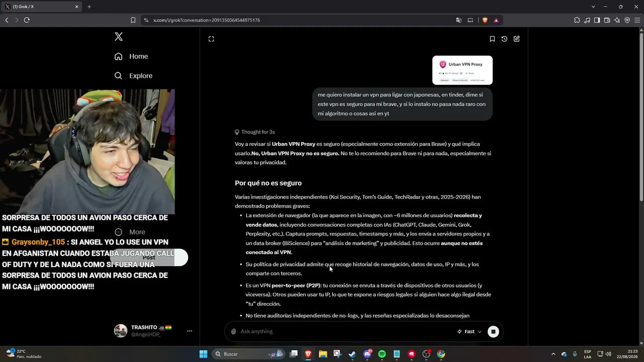This screenshot has height=362, width=644.
Task: Open the Brave main hamburger menu
Action: tap(637, 20)
